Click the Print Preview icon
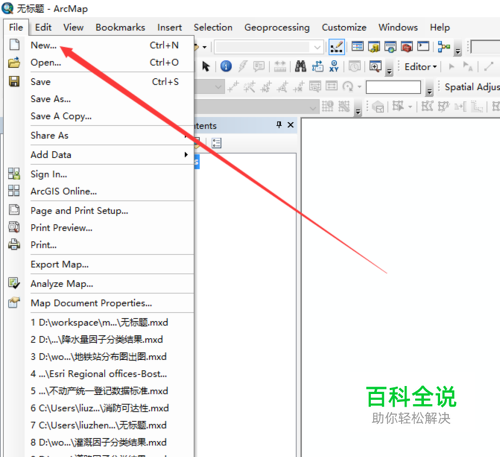This screenshot has height=457, width=500. 14,227
